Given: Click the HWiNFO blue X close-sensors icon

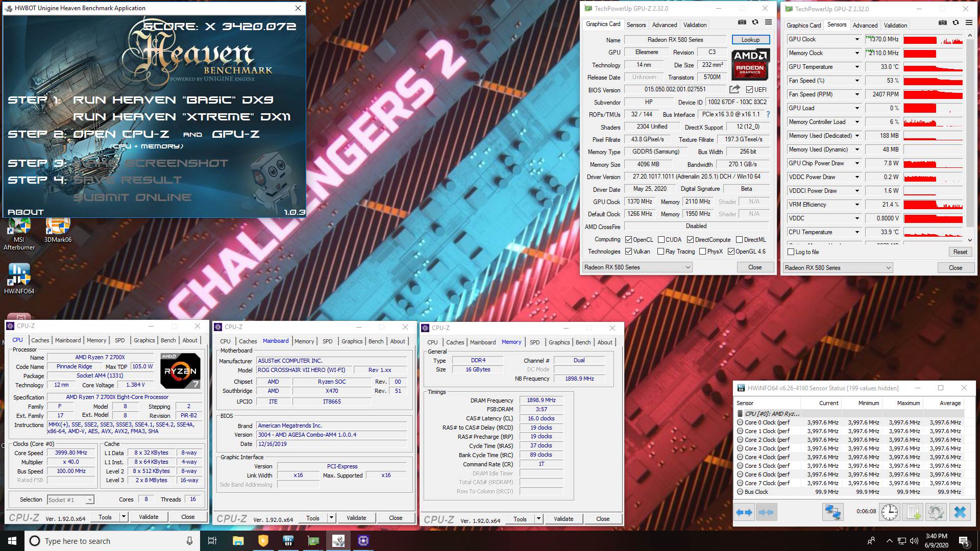Looking at the screenshot, I should coord(960,512).
